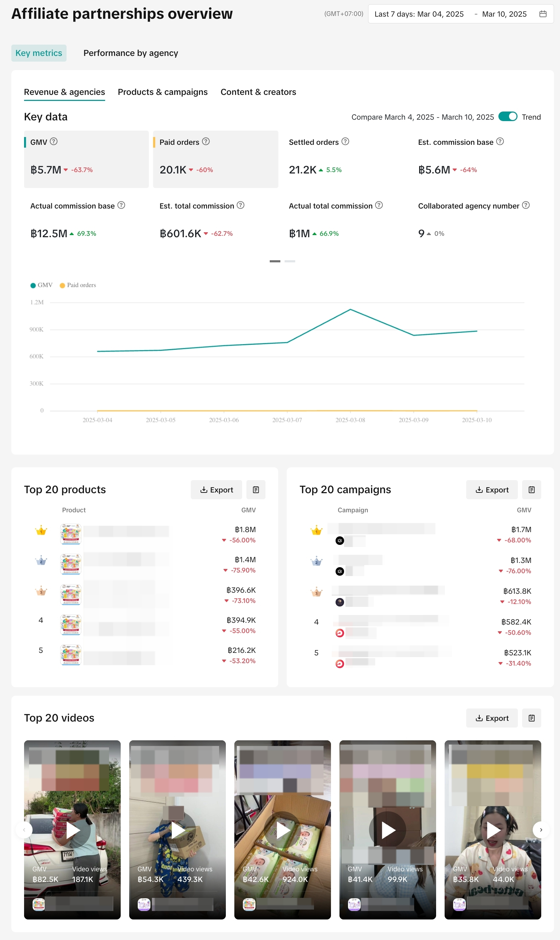Image resolution: width=560 pixels, height=940 pixels.
Task: Click help icon next to Est. total commission
Action: 240,205
